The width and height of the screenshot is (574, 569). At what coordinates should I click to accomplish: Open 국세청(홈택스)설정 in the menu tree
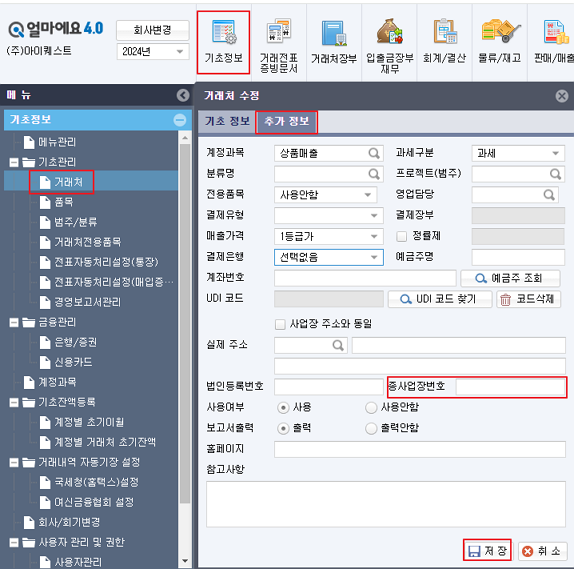tap(89, 482)
